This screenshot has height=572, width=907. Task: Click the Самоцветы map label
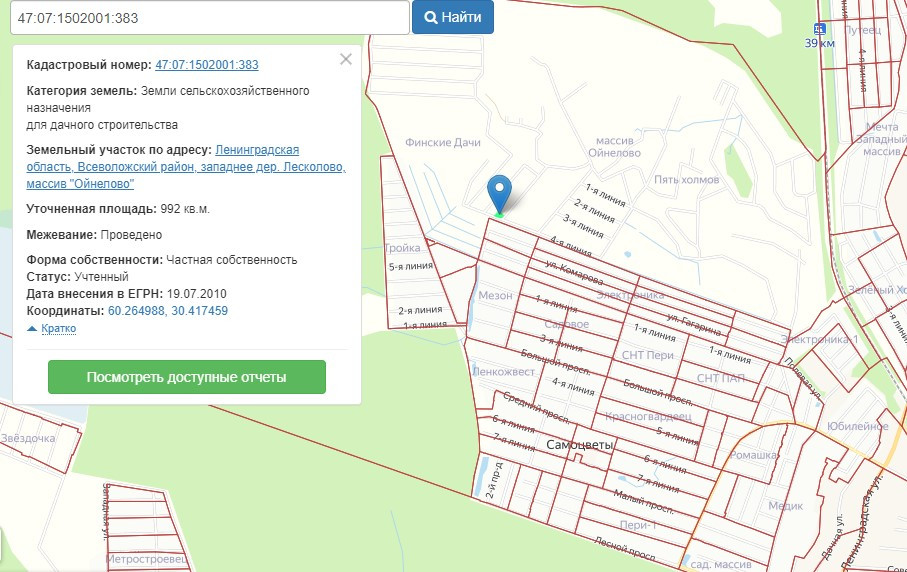(580, 445)
